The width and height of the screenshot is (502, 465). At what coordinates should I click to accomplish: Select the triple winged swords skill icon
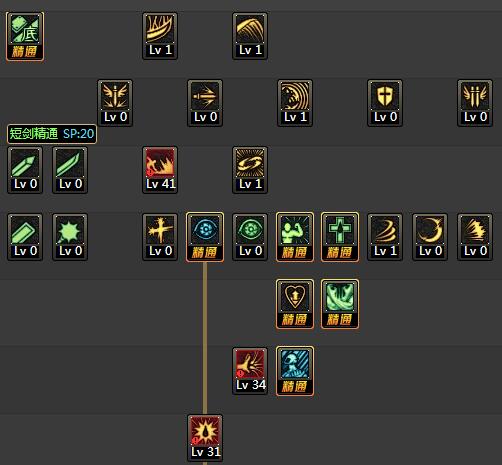point(475,103)
